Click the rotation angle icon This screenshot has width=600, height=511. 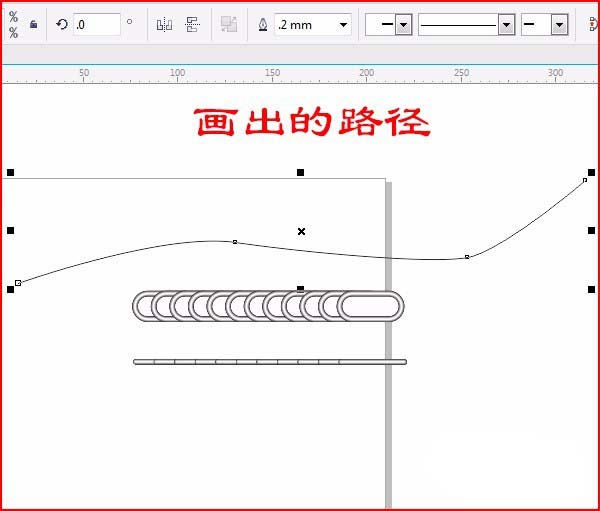[x=62, y=24]
